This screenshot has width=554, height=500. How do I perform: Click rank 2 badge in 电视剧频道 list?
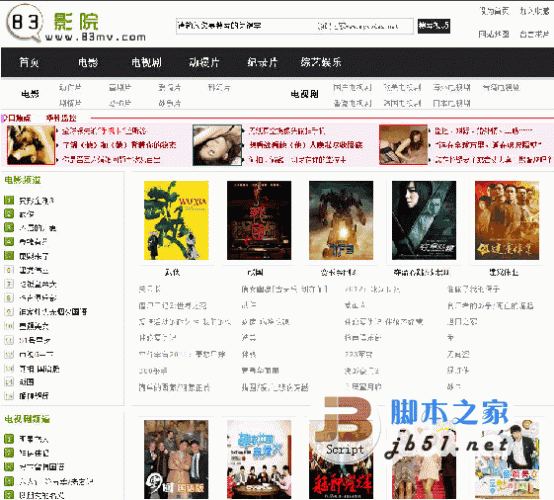9,453
